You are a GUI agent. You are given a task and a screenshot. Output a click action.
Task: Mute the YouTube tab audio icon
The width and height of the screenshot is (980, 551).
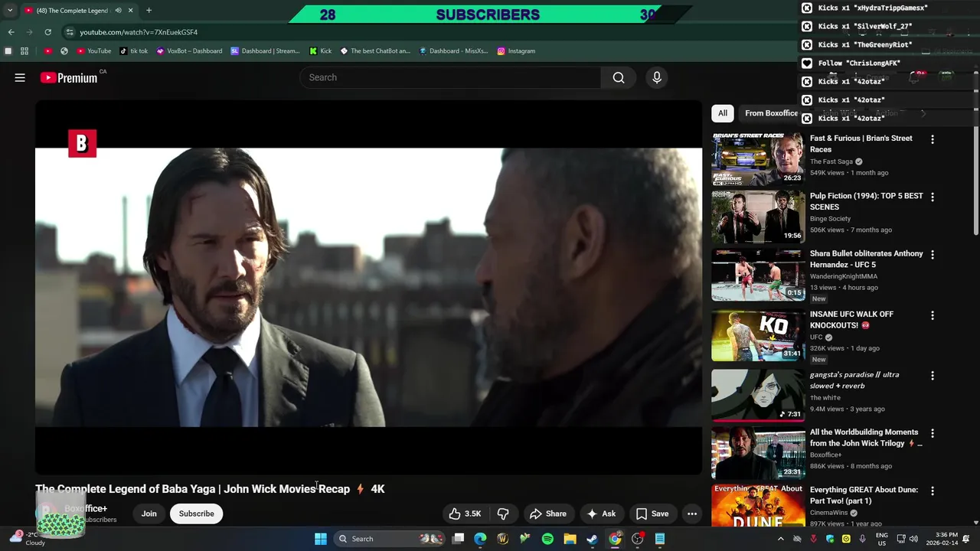coord(118,11)
